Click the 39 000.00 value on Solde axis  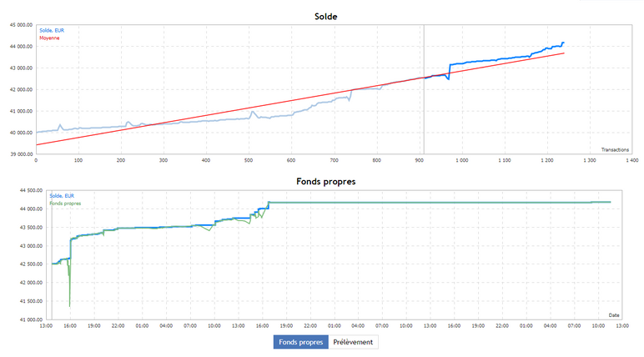pos(21,154)
